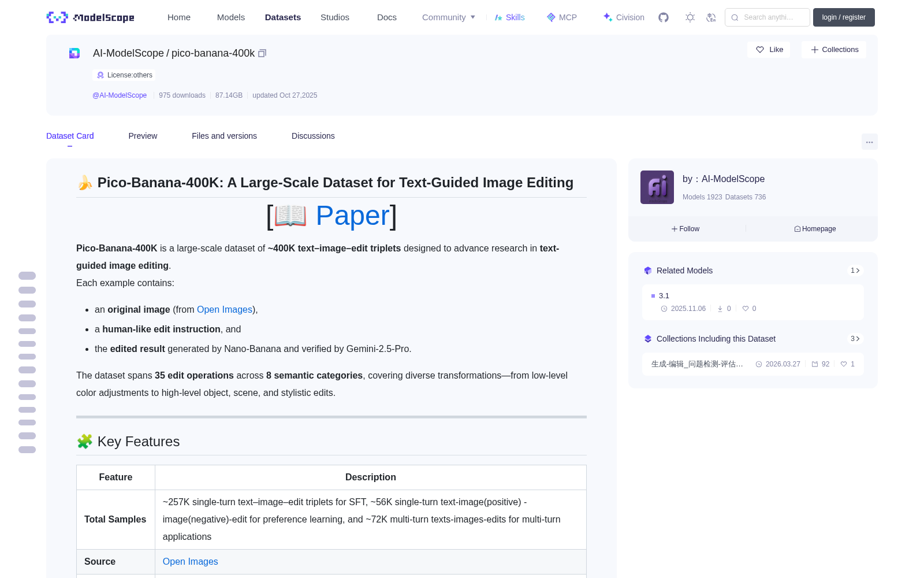924x578 pixels.
Task: Click the Collections Including this Dataset layers icon
Action: coord(648,339)
